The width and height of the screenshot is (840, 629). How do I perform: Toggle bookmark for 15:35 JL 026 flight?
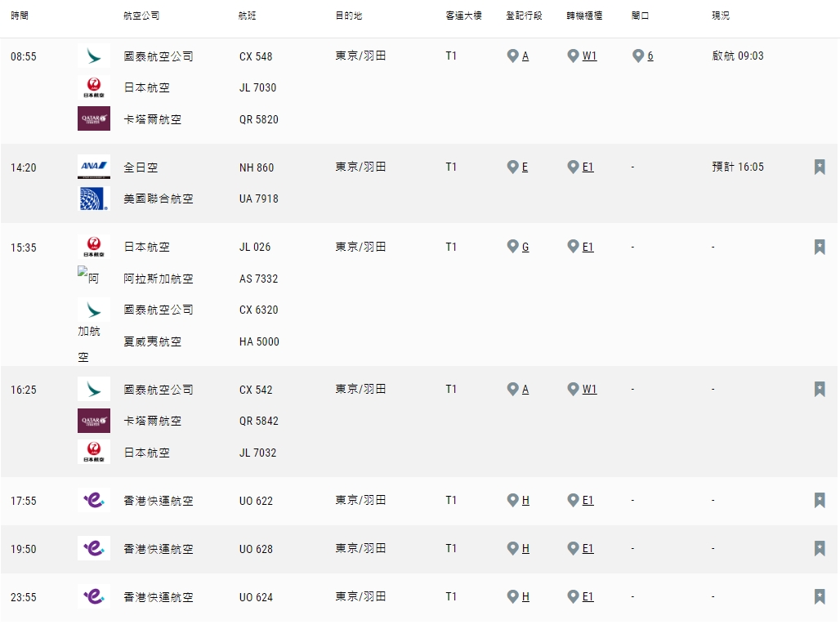tap(819, 247)
